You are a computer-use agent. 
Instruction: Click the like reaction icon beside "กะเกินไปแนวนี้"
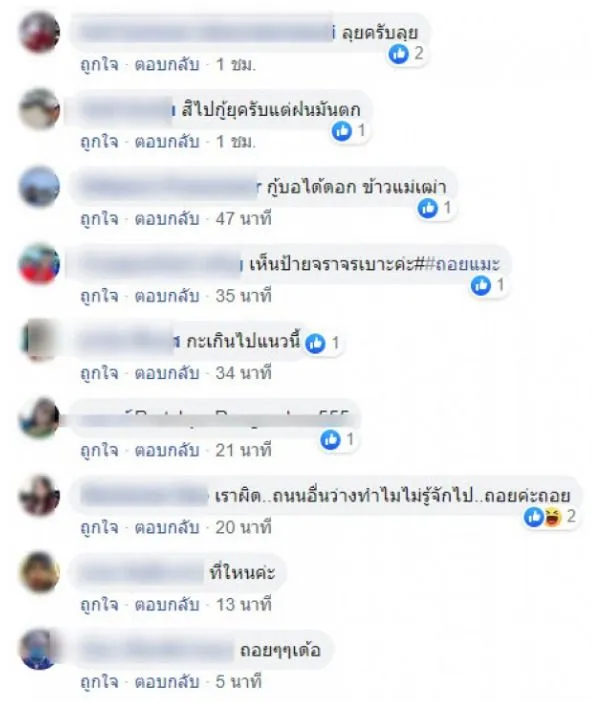point(315,343)
